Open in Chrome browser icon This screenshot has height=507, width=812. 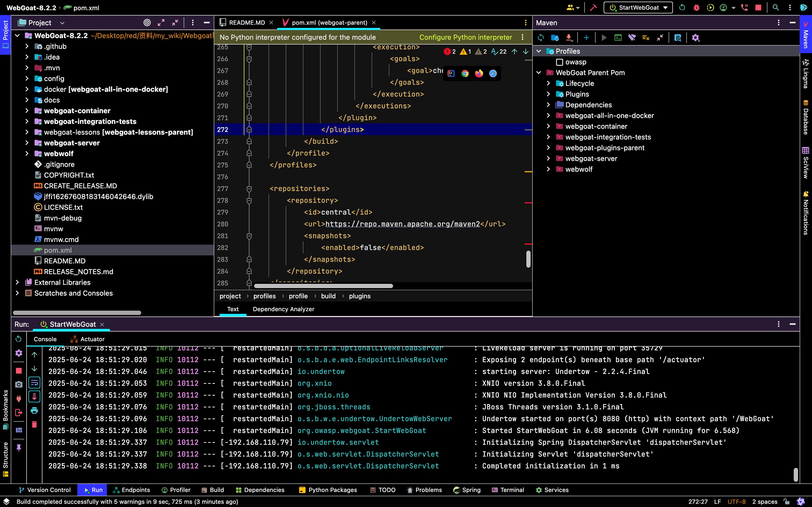coord(465,74)
